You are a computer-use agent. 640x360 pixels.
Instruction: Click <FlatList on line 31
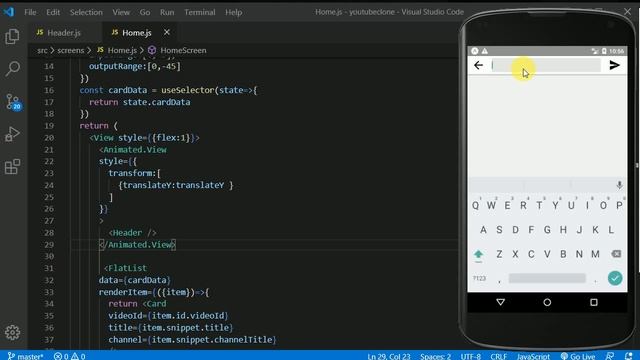[125, 268]
